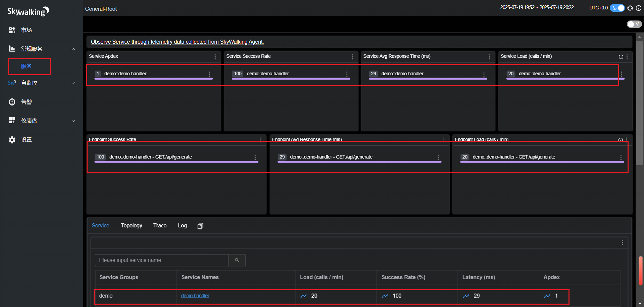Switch to the Trace tab
Image resolution: width=644 pixels, height=307 pixels.
(160, 226)
